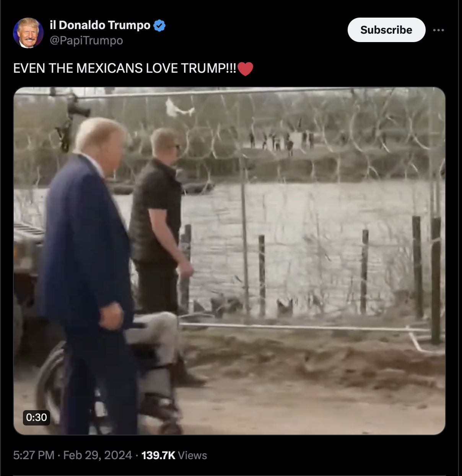Subscribe to this account
Screen dimensions: 462x476
point(386,30)
